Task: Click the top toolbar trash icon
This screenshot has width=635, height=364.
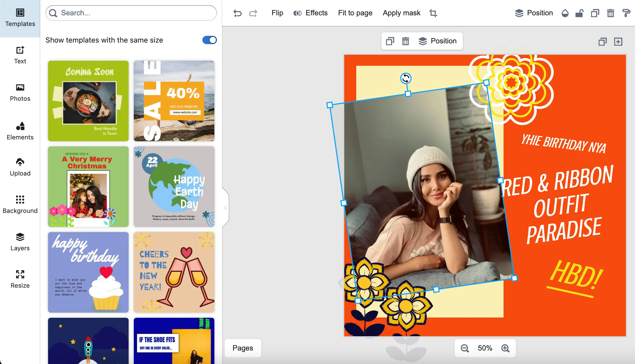Action: pyautogui.click(x=610, y=13)
